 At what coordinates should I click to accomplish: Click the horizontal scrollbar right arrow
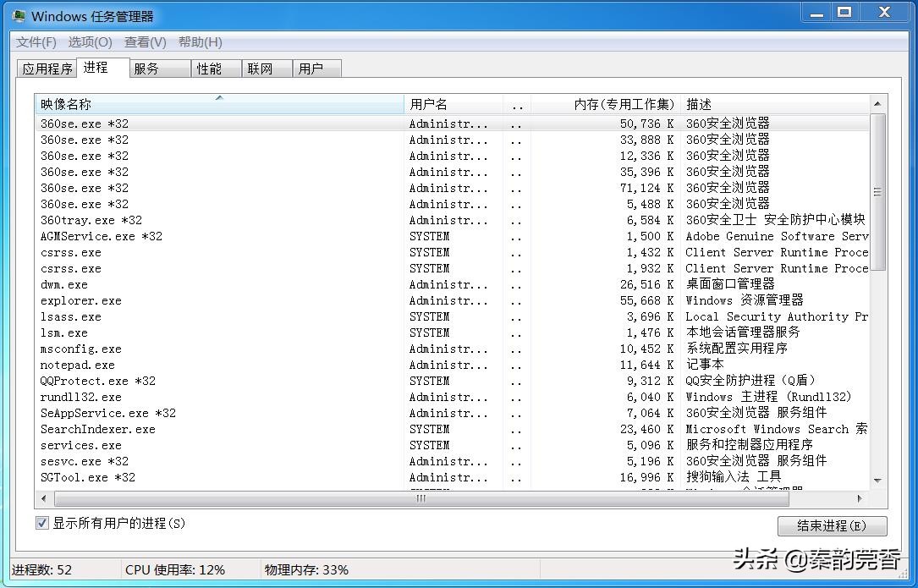[858, 499]
